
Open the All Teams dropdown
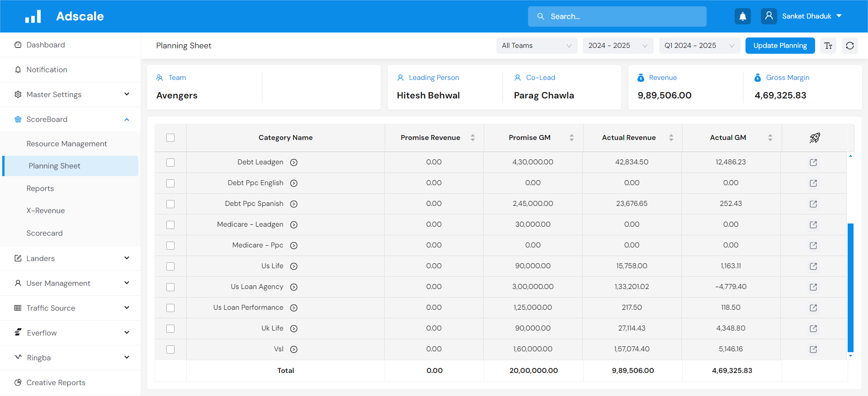click(x=537, y=46)
